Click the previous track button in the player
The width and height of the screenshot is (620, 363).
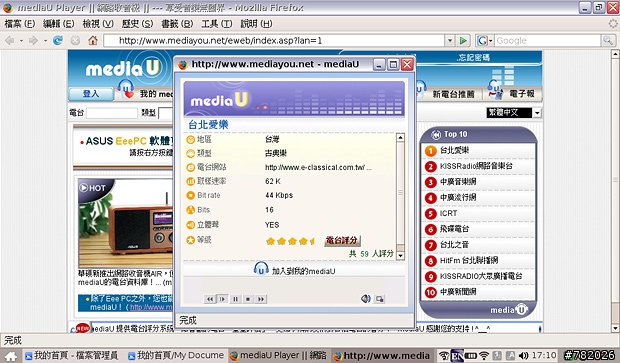(210, 299)
